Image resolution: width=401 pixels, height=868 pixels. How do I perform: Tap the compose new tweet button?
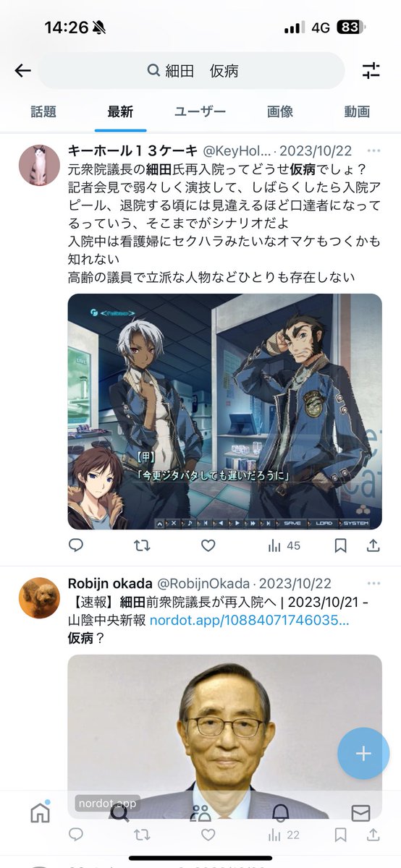point(363,753)
